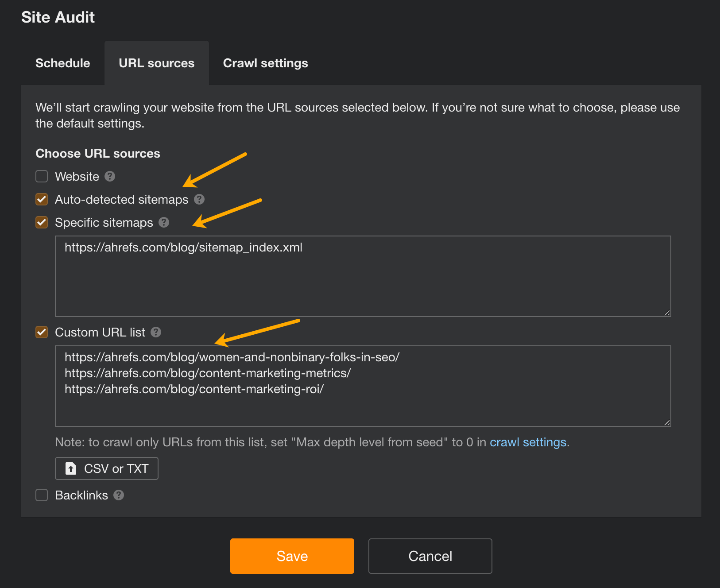Screen dimensions: 720x588
Task: Click the CSV or TXT upload button
Action: (x=106, y=468)
